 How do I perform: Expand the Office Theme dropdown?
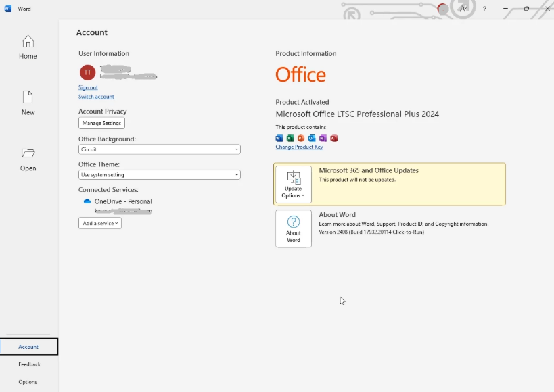point(160,175)
